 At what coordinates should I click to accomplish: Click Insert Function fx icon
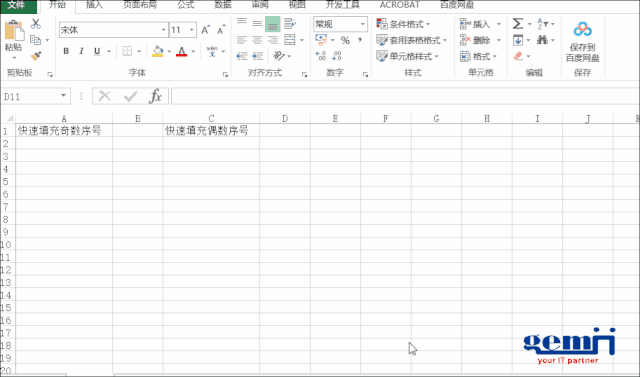pos(156,96)
